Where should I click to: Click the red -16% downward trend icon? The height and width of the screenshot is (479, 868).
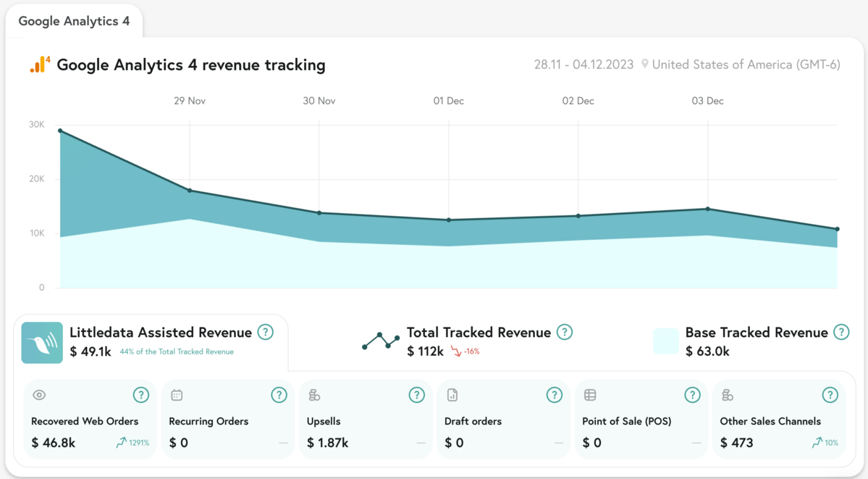[x=455, y=351]
